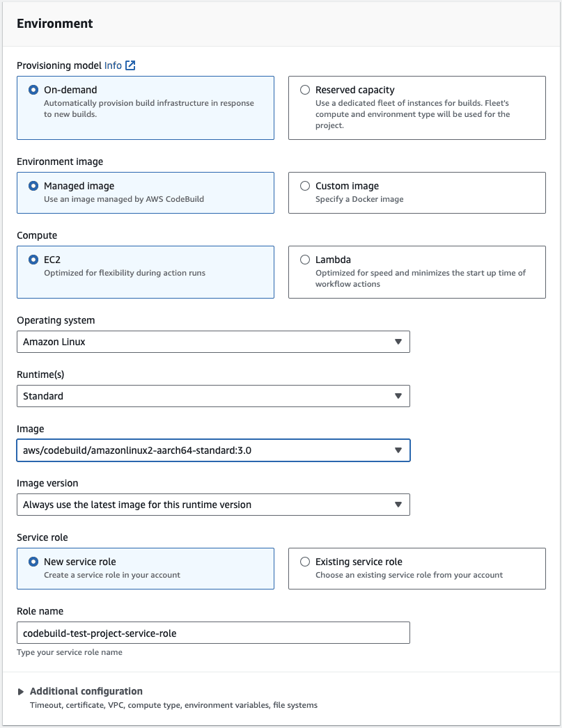The image size is (562, 728).
Task: Expand the Additional configuration section
Action: pyautogui.click(x=86, y=691)
